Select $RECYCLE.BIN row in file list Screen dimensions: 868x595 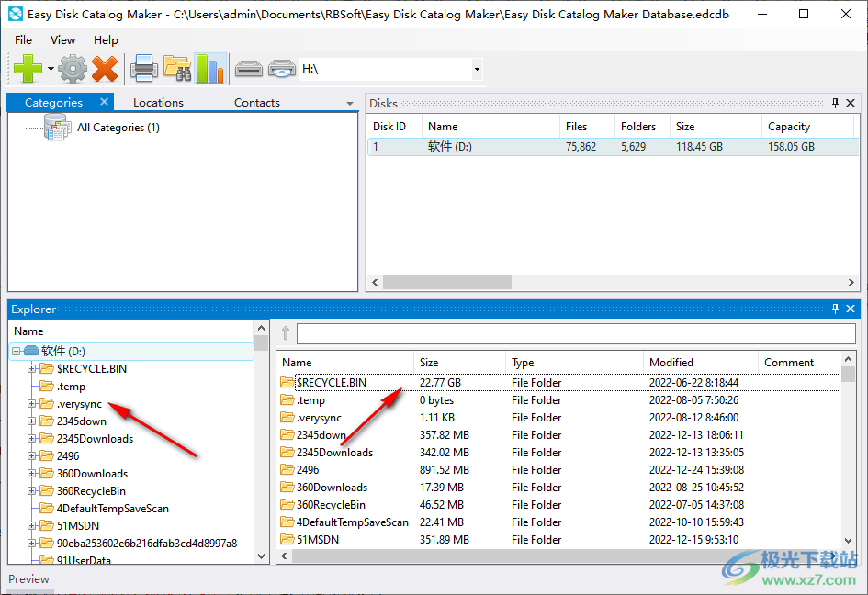click(x=559, y=383)
